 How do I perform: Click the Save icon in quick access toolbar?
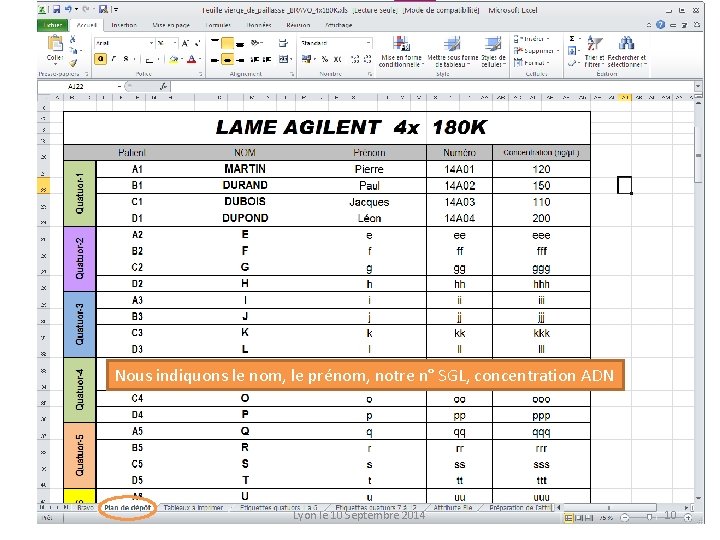(x=56, y=9)
